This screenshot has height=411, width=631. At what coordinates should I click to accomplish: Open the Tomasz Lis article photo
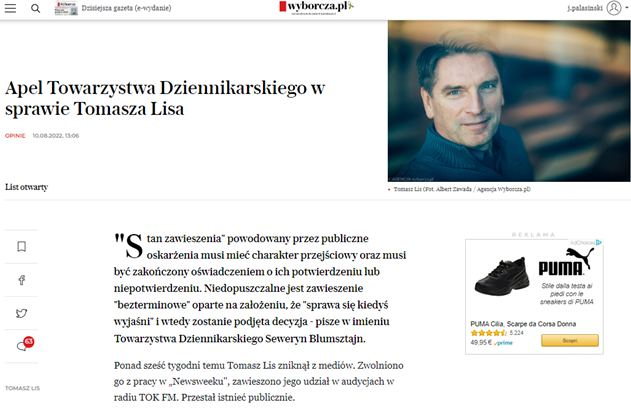click(x=509, y=101)
